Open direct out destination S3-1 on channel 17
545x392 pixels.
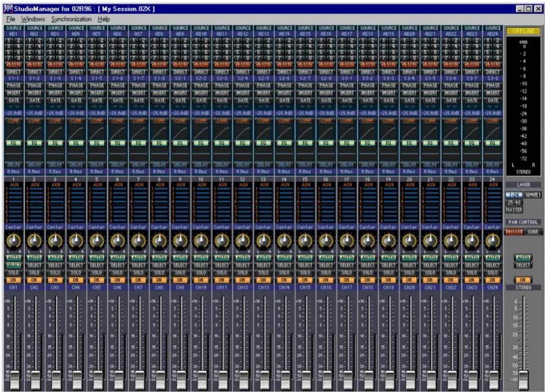tap(347, 78)
